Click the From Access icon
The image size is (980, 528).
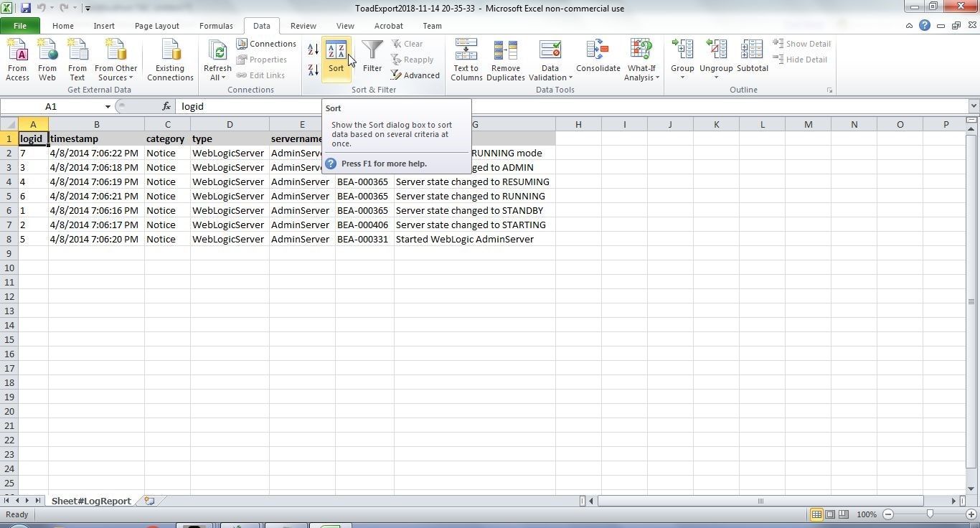pos(17,60)
